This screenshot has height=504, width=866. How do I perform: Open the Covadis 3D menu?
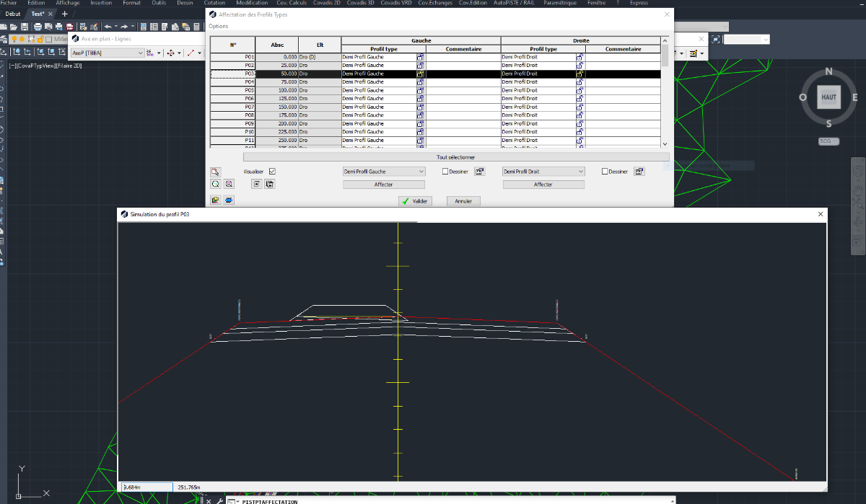362,3
